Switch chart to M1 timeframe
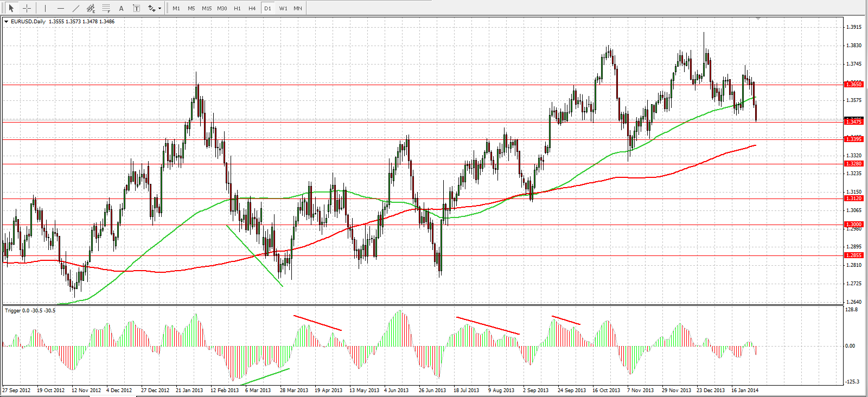Viewport: 868px width, 397px height. [x=176, y=8]
